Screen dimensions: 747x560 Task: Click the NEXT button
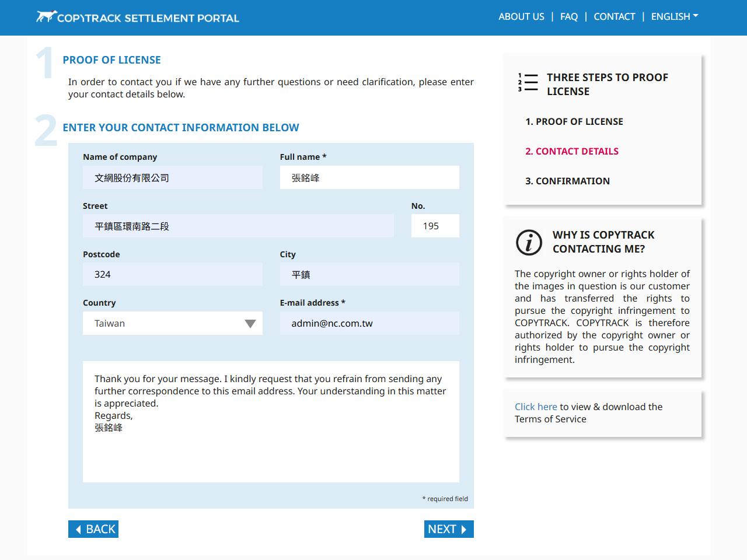pyautogui.click(x=449, y=529)
